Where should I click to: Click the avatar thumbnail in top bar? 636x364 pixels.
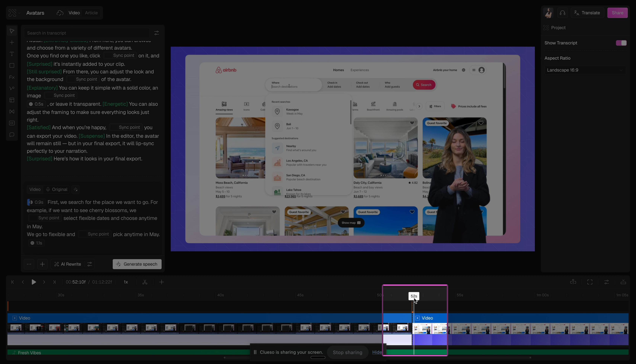[x=548, y=13]
